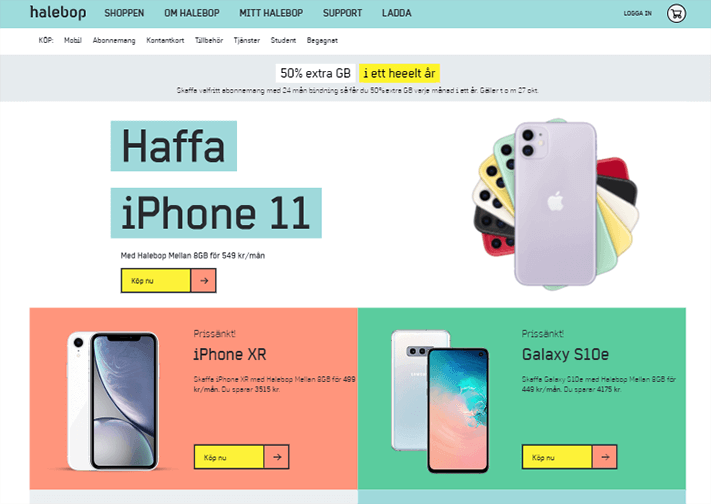Open the shopping cart icon
Image resolution: width=711 pixels, height=504 pixels.
tap(676, 14)
